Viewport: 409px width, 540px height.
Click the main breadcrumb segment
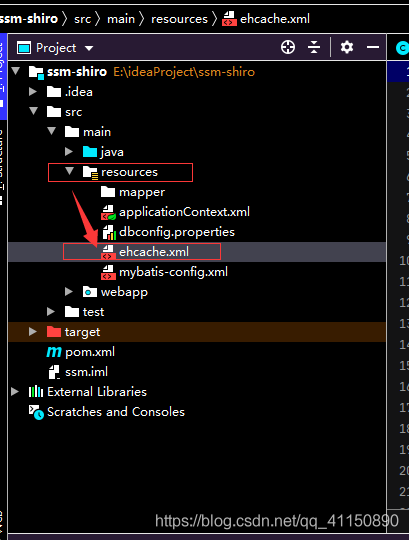tap(121, 19)
